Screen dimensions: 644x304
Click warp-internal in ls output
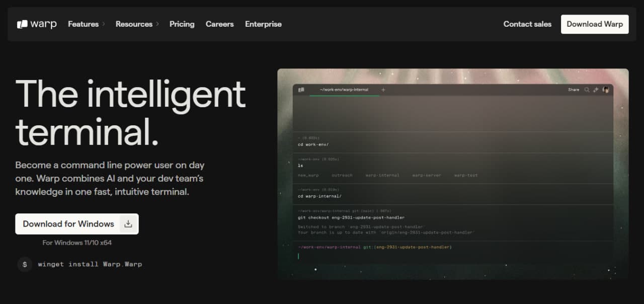[x=382, y=175]
